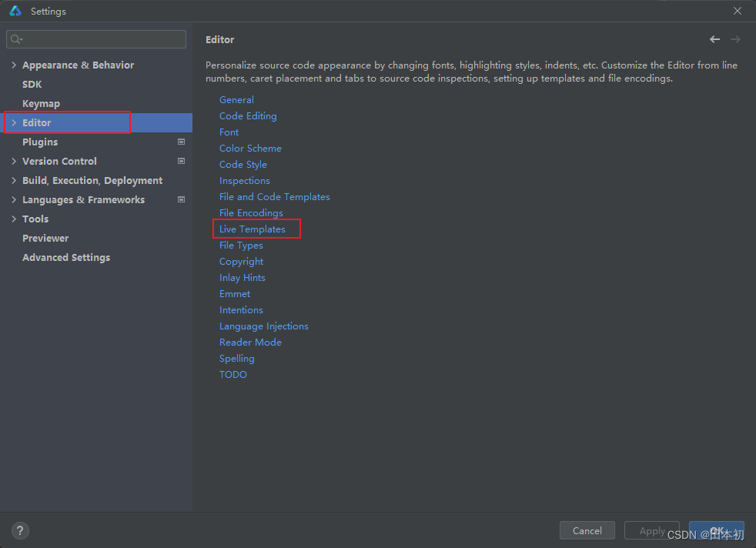
Task: Open the File Types link
Action: [241, 246]
